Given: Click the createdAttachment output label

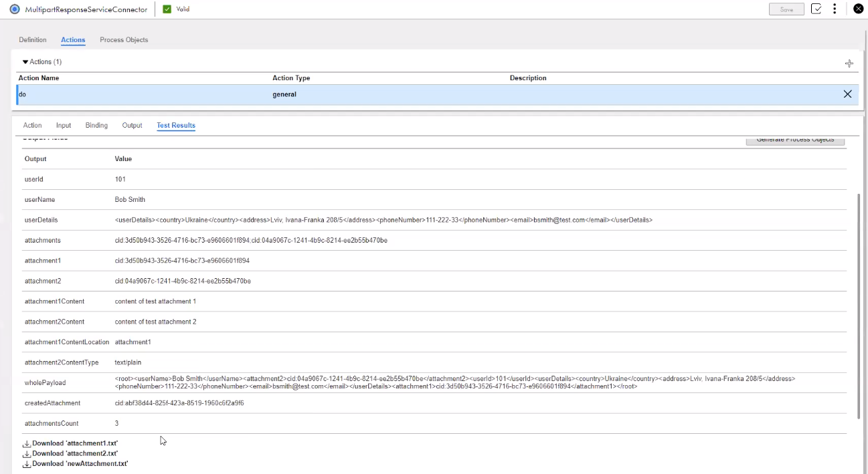Looking at the screenshot, I should click(x=52, y=403).
